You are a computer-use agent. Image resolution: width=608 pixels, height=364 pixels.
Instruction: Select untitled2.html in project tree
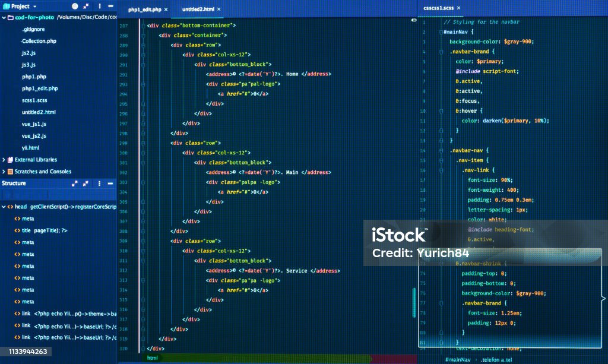(x=39, y=112)
